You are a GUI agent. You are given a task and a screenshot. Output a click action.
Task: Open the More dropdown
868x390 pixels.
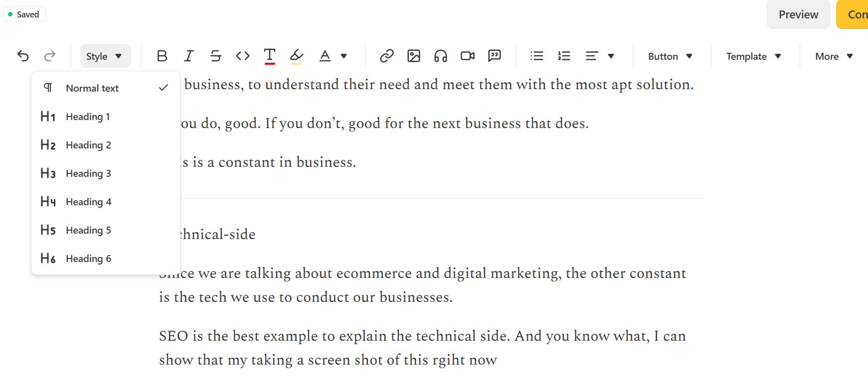pyautogui.click(x=834, y=56)
